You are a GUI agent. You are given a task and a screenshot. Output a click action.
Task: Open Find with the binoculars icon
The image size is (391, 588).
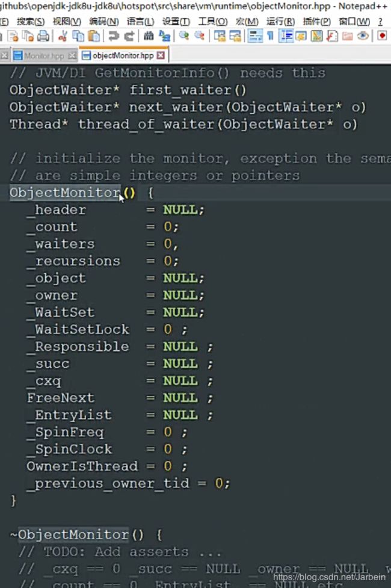point(149,36)
